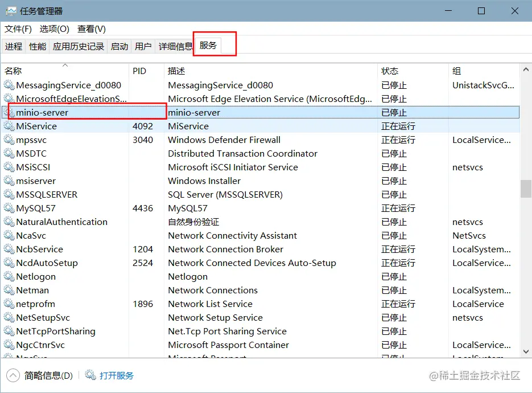Click the UnistackSvcG... group cell
This screenshot has height=393, width=532.
point(484,85)
